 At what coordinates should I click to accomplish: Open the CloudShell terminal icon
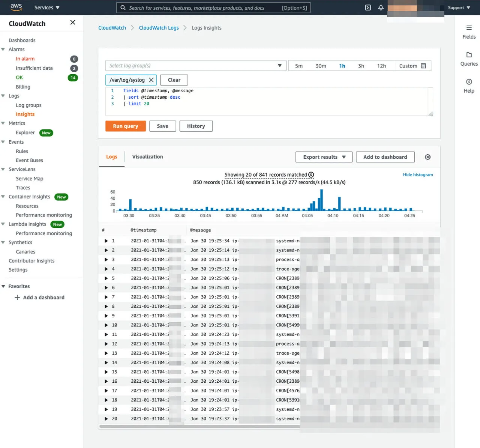[x=368, y=8]
